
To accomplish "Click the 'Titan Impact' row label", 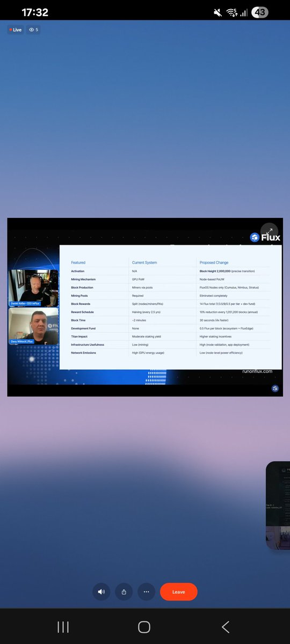I will pos(79,336).
